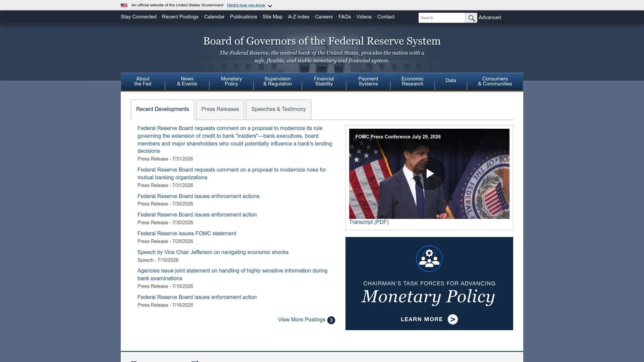This screenshot has width=644, height=362.
Task: Open the Economic Research menu
Action: pos(413,81)
